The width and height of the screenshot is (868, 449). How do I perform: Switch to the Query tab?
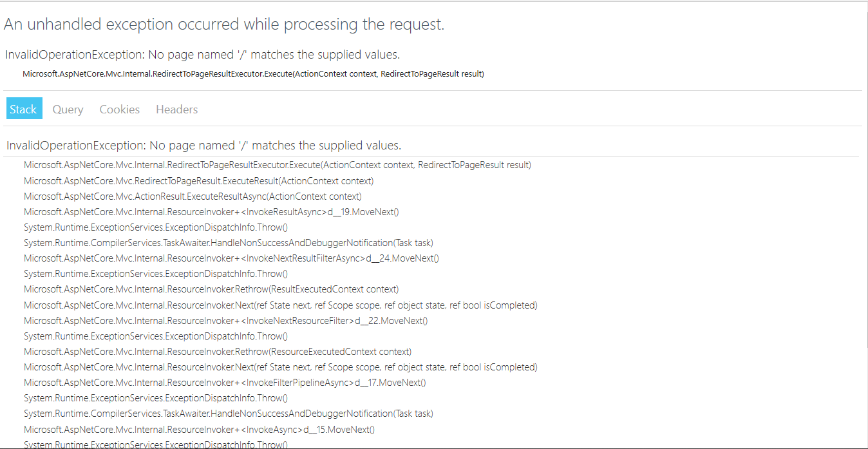68,109
